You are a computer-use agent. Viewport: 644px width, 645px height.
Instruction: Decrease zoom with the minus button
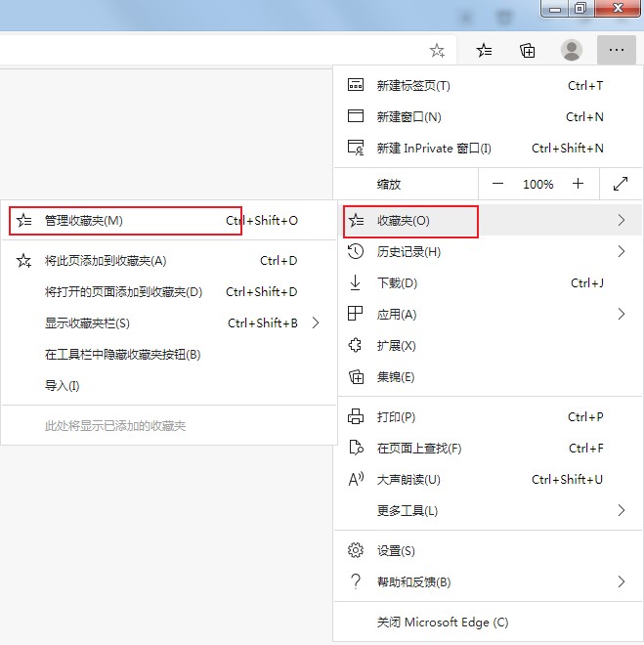[x=497, y=184]
